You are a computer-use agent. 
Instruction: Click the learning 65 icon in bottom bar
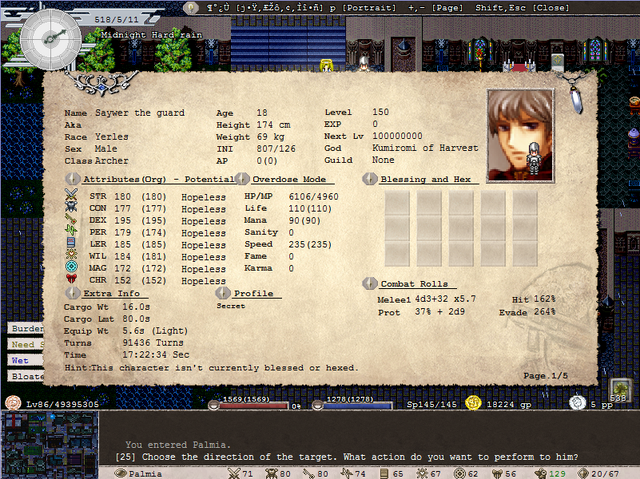(384, 473)
